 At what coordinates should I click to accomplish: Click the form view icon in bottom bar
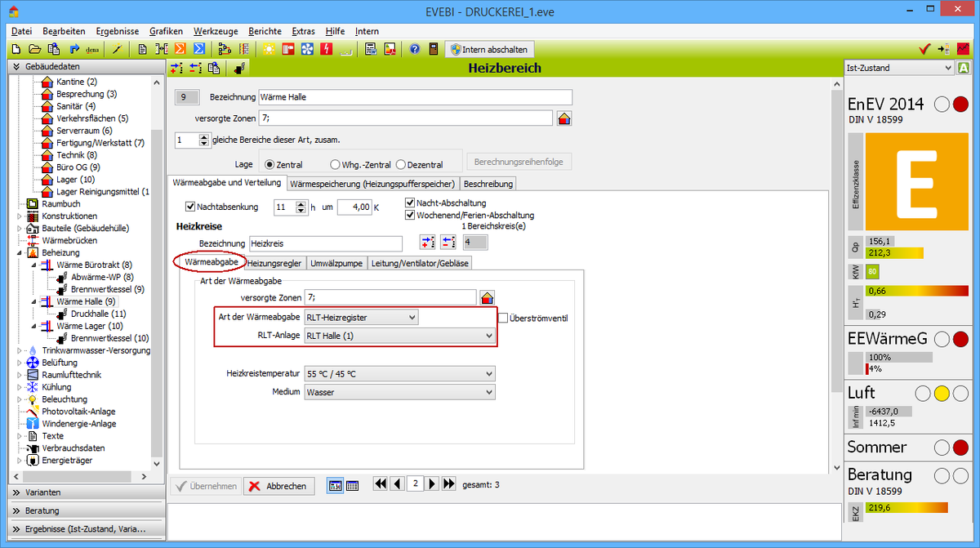pos(336,485)
